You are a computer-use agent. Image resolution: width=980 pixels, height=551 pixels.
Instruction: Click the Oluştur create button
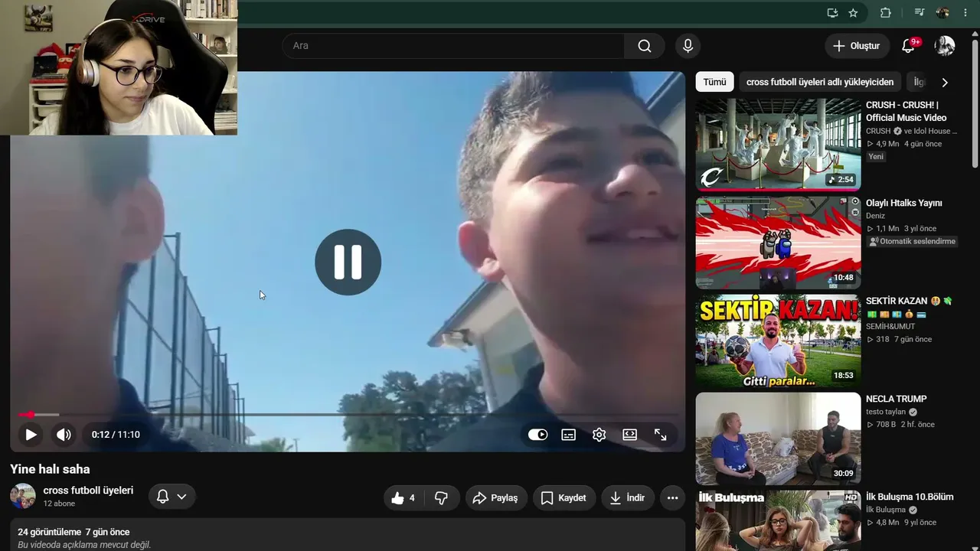(x=857, y=46)
